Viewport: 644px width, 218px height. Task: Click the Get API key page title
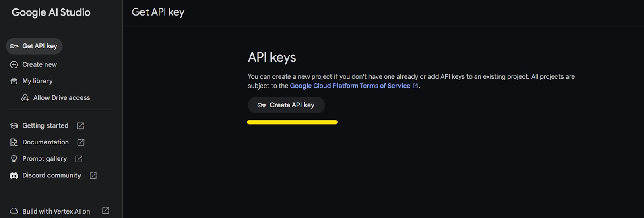[158, 12]
